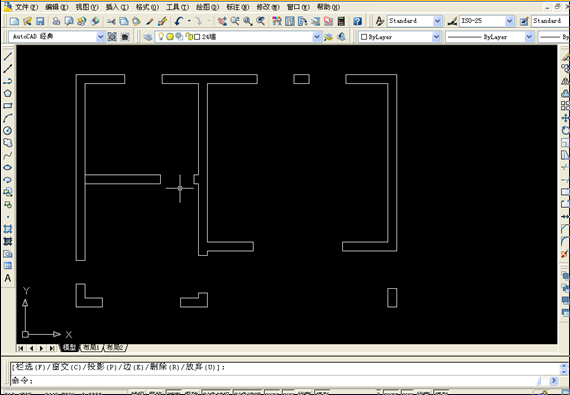Select the Arc draw tool
This screenshot has height=395, width=570.
tap(8, 118)
